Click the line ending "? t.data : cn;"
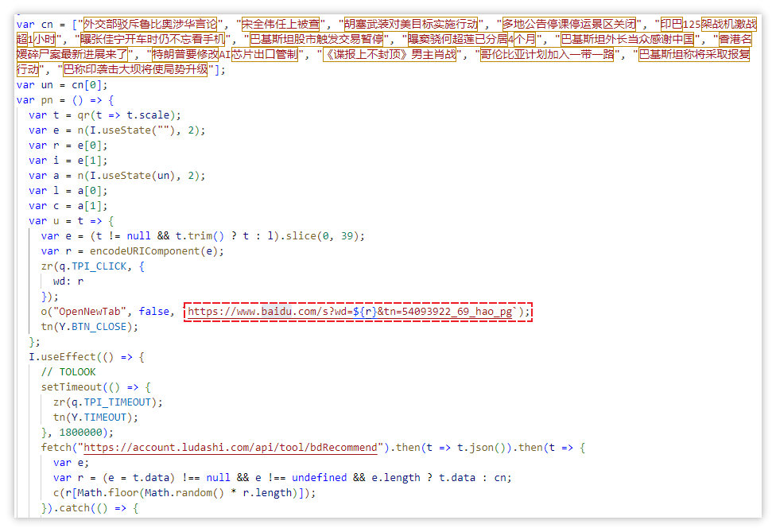776x532 pixels. (x=282, y=478)
